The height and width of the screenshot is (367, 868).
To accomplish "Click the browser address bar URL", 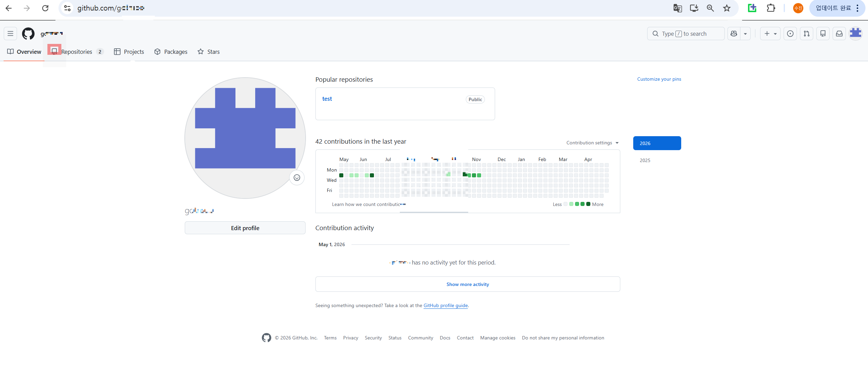I will tap(111, 8).
